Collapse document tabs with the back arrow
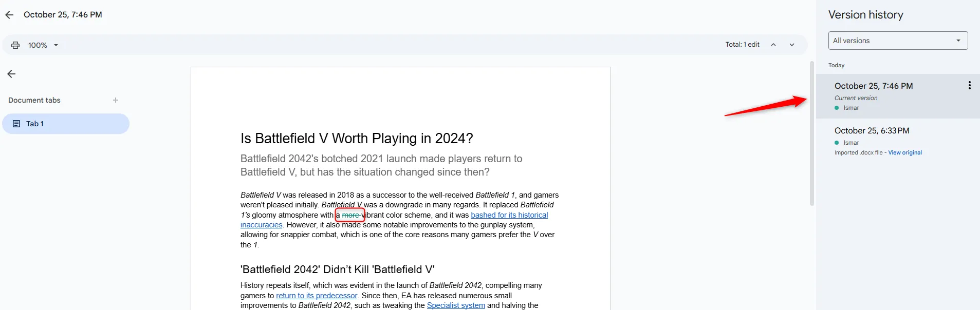 (x=11, y=74)
